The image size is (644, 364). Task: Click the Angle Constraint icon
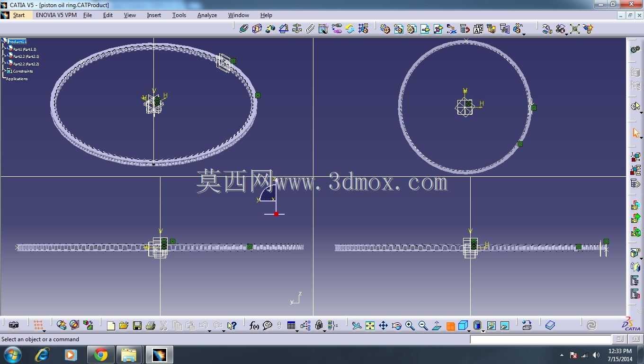284,29
